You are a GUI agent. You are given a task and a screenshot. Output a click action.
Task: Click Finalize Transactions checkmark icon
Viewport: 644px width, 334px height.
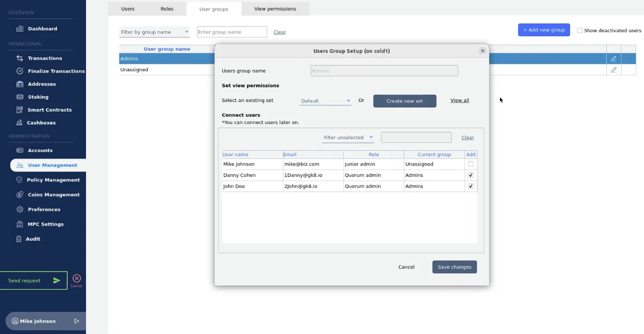(20, 71)
